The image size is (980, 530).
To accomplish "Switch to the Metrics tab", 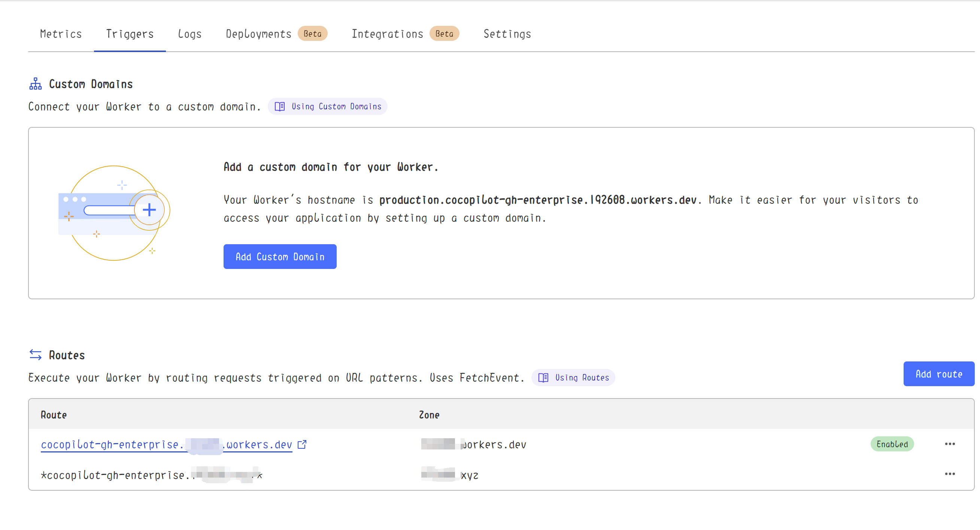I will 61,34.
